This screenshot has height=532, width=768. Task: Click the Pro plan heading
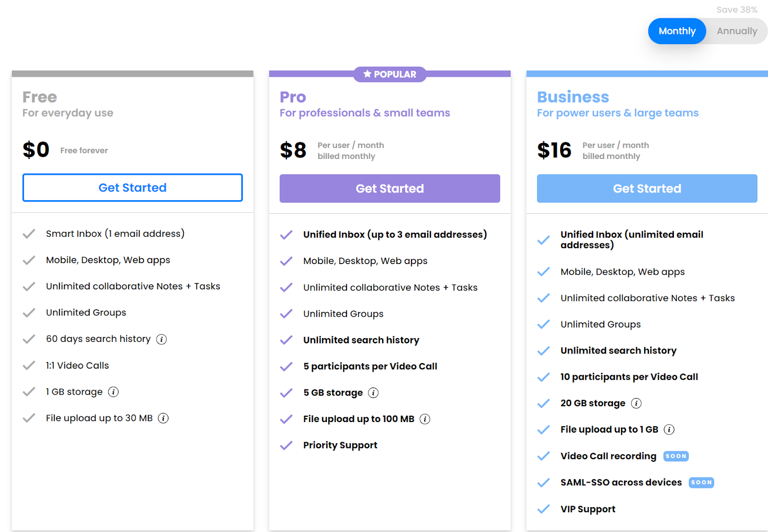(x=293, y=97)
